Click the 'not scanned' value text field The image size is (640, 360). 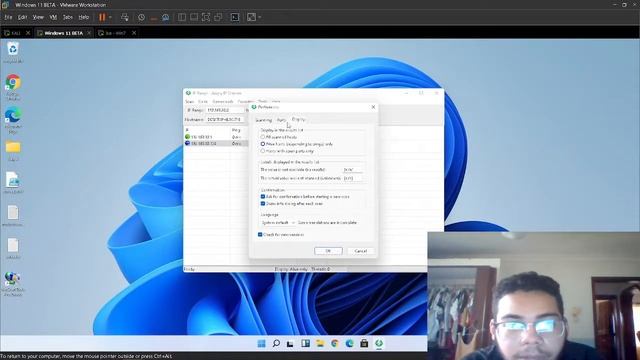point(353,178)
